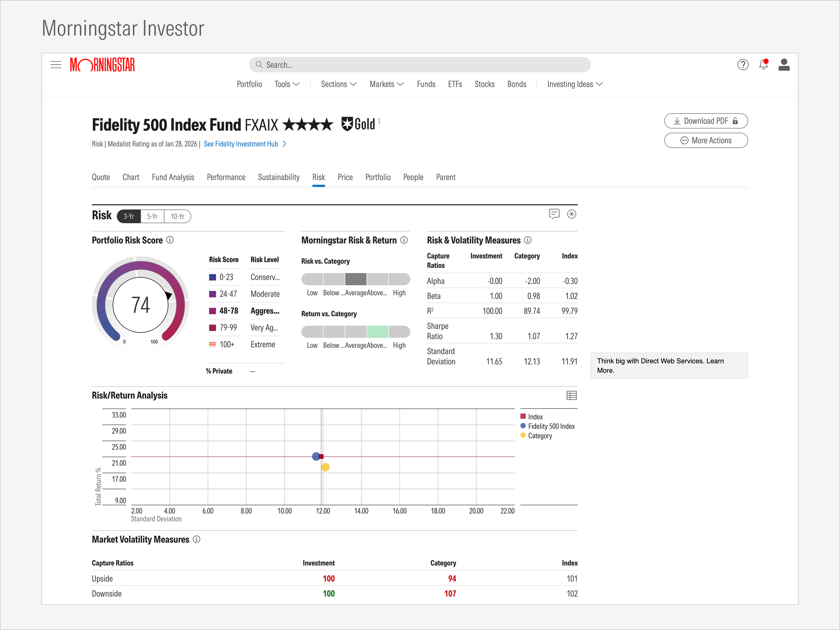Click the 0-23 Conservative blue swatch
The image size is (840, 630).
click(213, 277)
